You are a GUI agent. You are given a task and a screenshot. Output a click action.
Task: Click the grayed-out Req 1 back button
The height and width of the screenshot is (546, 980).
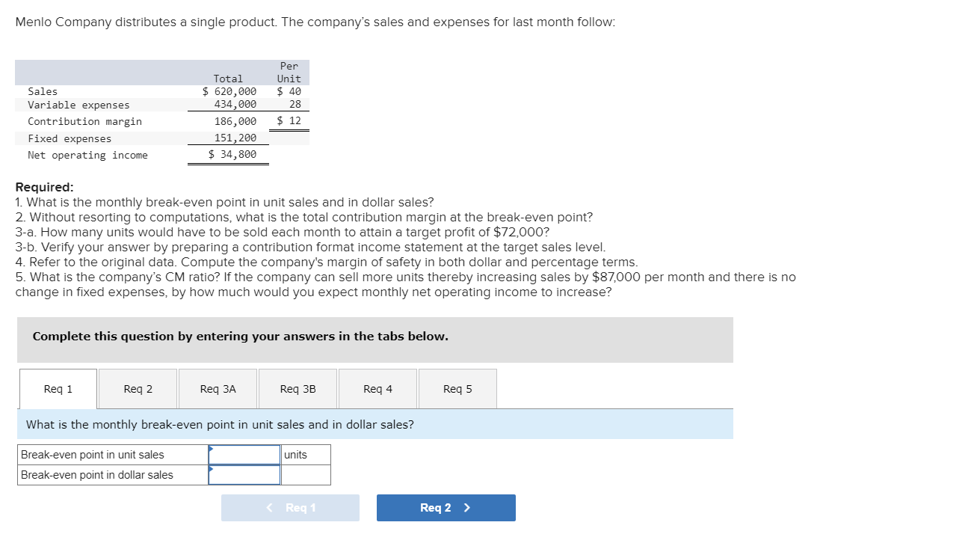point(290,507)
